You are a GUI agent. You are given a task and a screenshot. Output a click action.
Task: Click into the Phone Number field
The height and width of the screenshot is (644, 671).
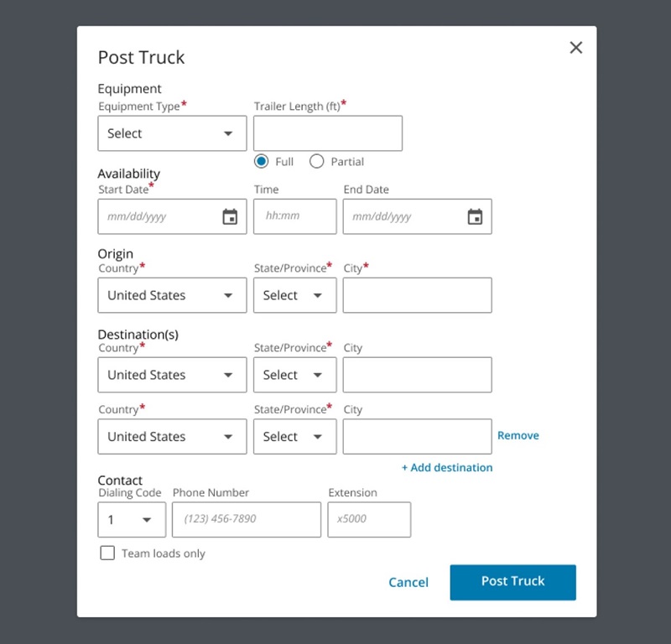click(246, 520)
